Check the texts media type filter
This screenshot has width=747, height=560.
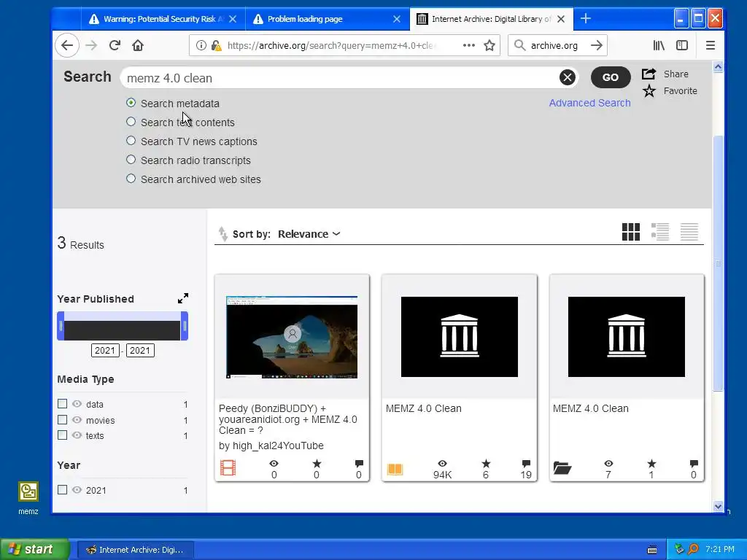tap(63, 435)
